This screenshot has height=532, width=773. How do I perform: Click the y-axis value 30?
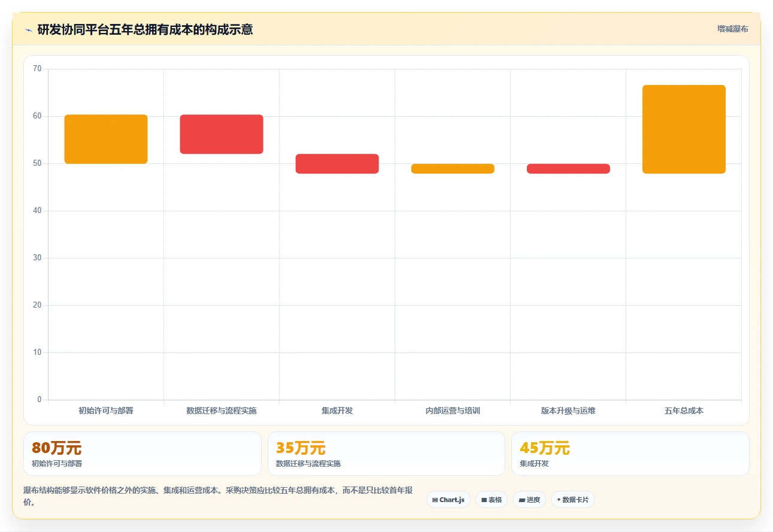point(37,258)
